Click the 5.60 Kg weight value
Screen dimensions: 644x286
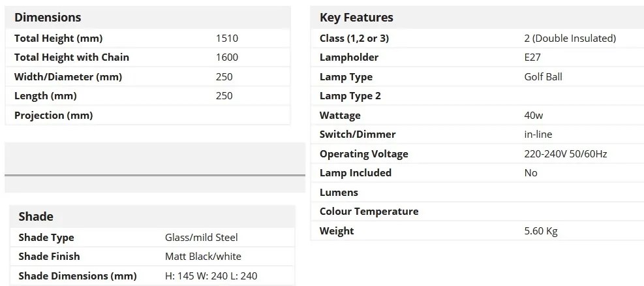pos(540,231)
